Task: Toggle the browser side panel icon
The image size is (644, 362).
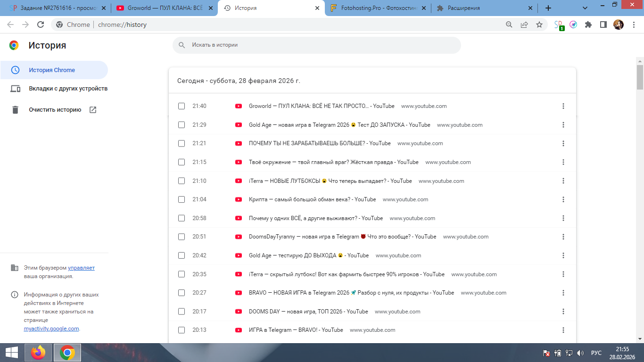Action: (603, 25)
